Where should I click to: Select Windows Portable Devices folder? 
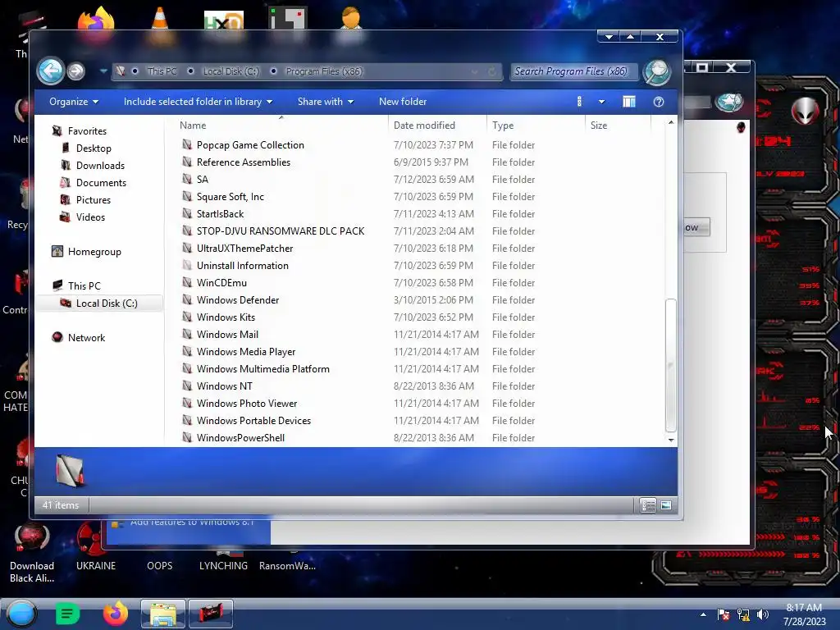point(253,421)
